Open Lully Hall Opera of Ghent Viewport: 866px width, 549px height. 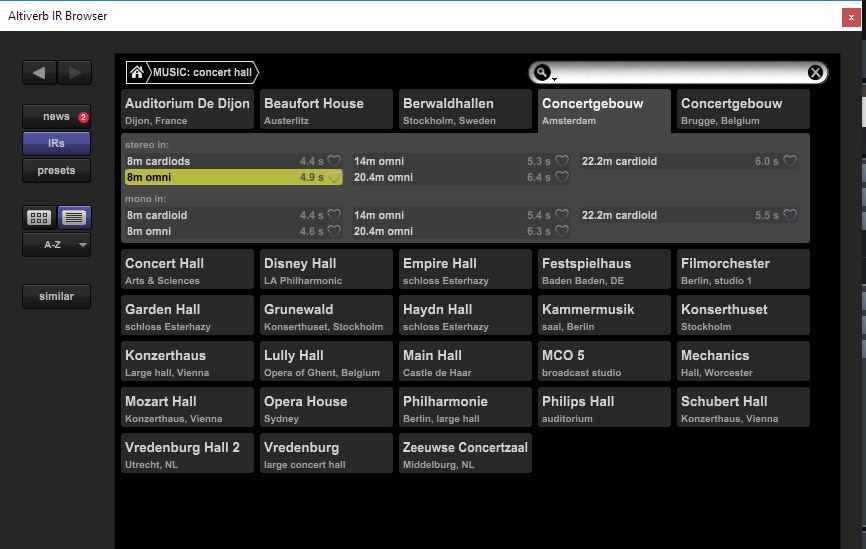tap(326, 361)
